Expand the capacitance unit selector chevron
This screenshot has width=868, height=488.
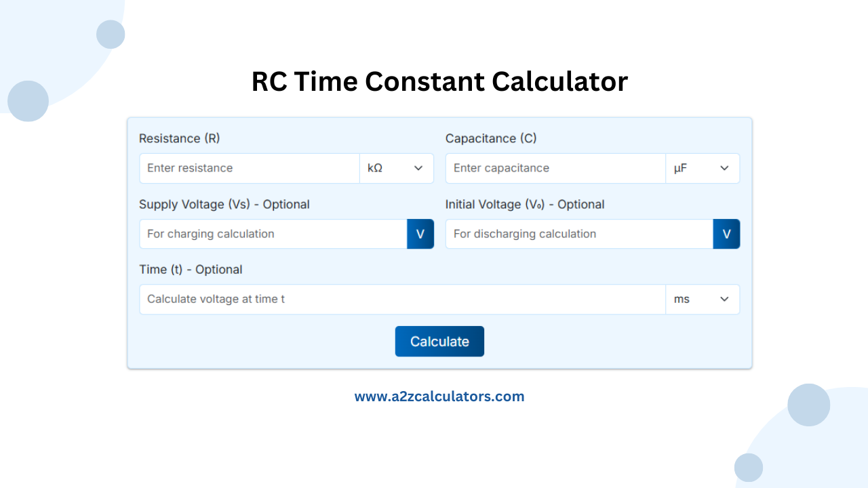(724, 168)
